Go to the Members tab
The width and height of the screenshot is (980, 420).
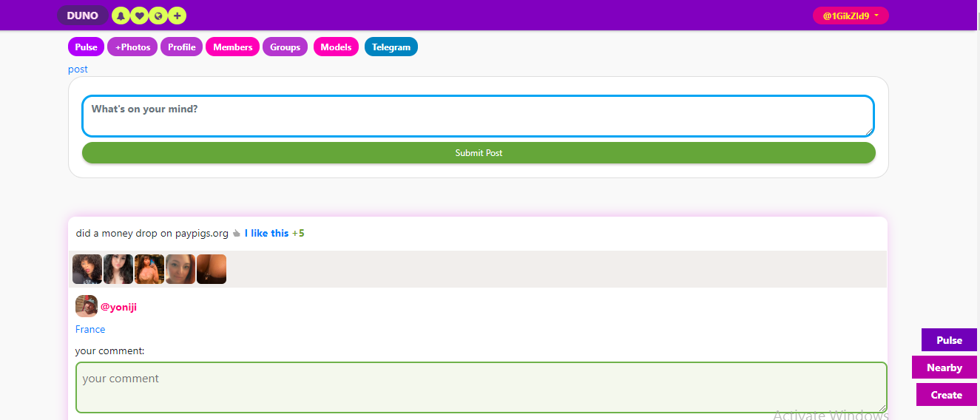(232, 47)
